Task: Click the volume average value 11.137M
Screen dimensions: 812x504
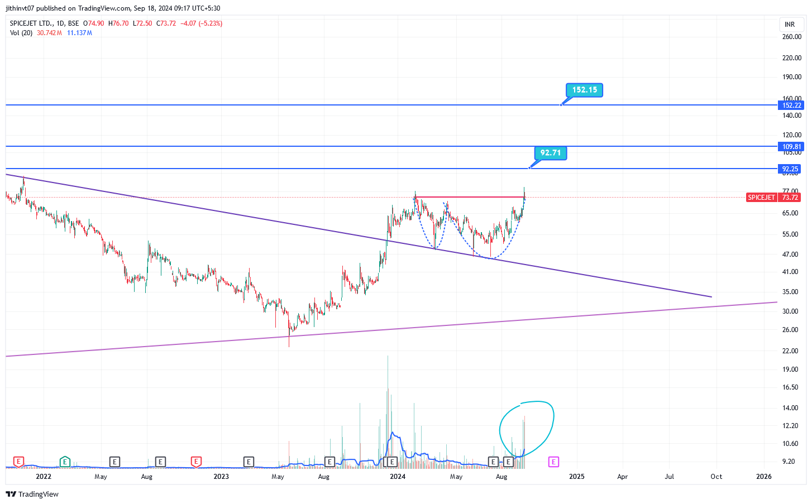Action: pyautogui.click(x=79, y=33)
